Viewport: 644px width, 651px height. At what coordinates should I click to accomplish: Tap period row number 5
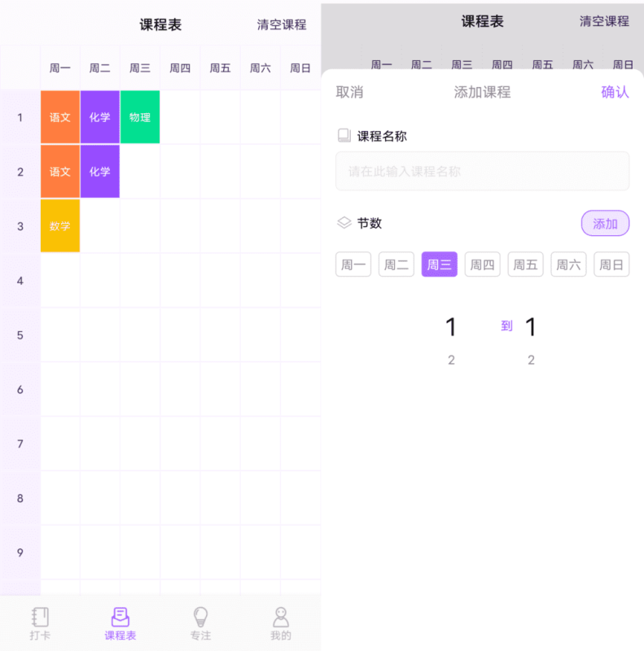click(x=20, y=335)
